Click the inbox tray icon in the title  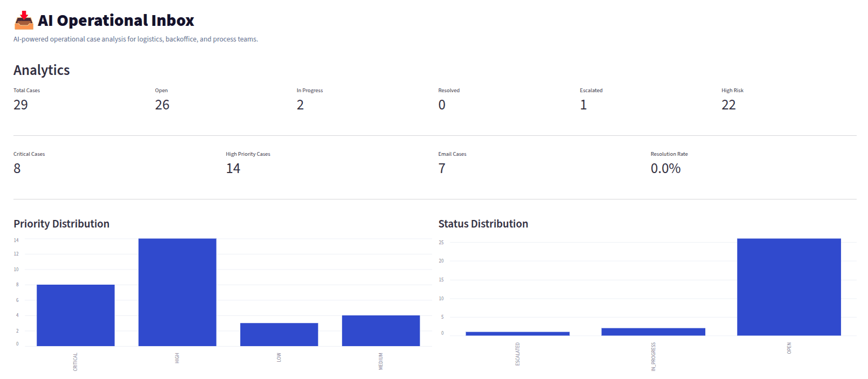click(x=24, y=20)
